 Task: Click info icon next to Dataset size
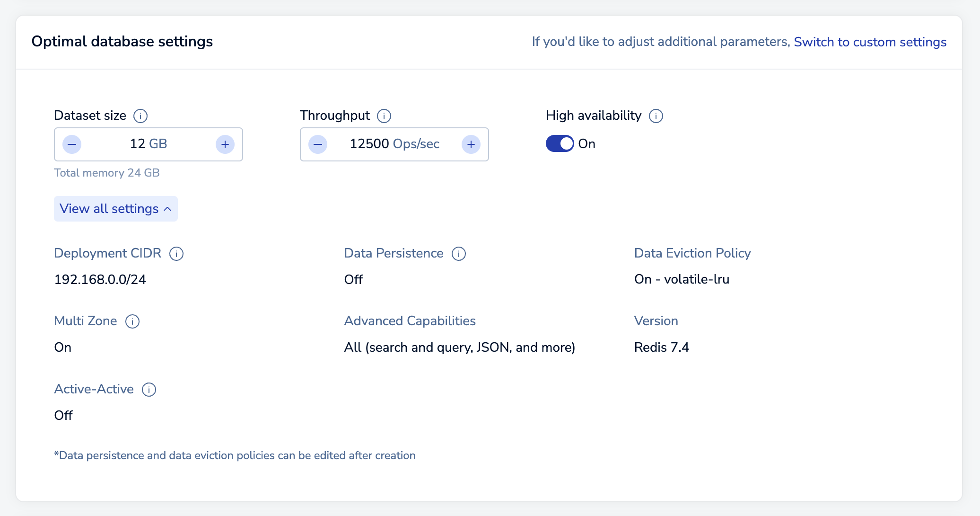(140, 116)
